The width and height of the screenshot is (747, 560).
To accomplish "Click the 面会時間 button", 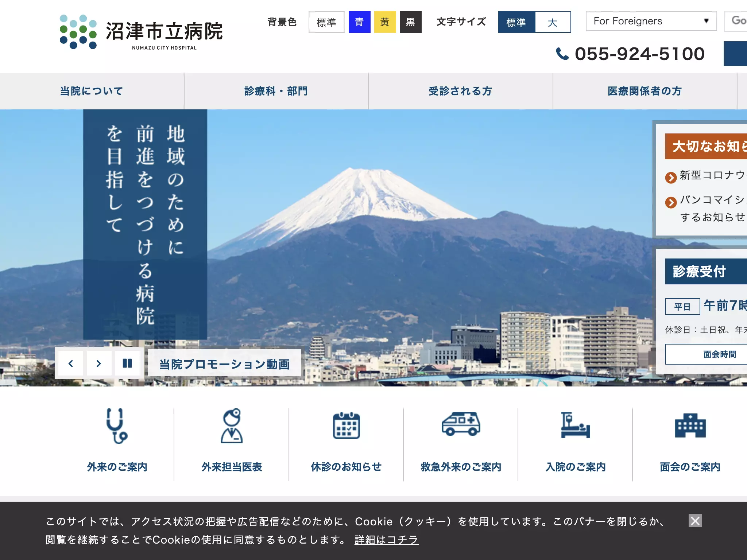I will [706, 354].
